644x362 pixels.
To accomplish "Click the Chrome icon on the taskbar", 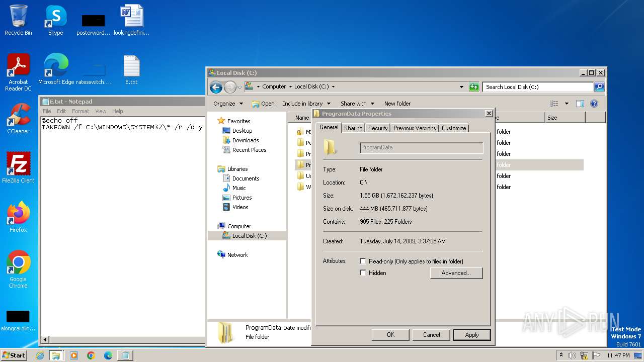I will [x=91, y=355].
